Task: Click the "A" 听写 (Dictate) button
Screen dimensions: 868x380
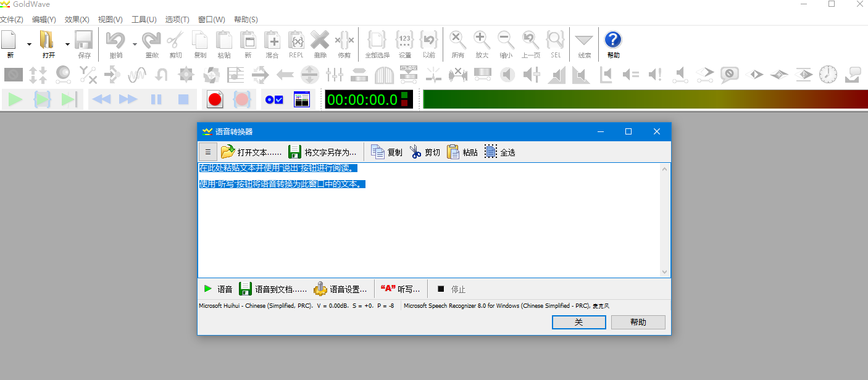Action: pyautogui.click(x=401, y=289)
